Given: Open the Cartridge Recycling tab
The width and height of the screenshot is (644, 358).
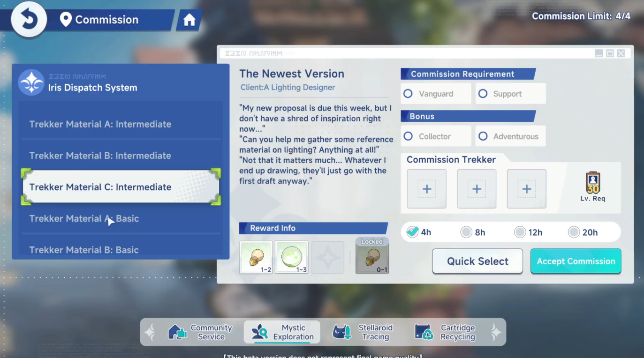Looking at the screenshot, I should (x=446, y=332).
